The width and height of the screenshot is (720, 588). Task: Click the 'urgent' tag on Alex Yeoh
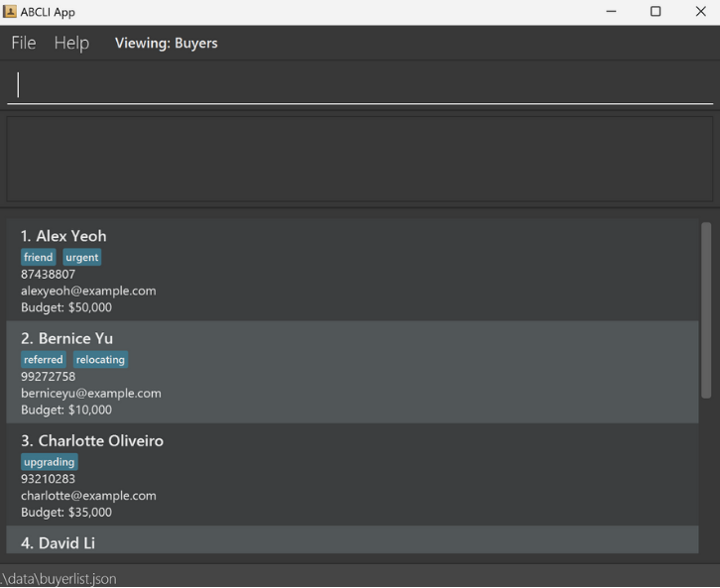tap(82, 257)
